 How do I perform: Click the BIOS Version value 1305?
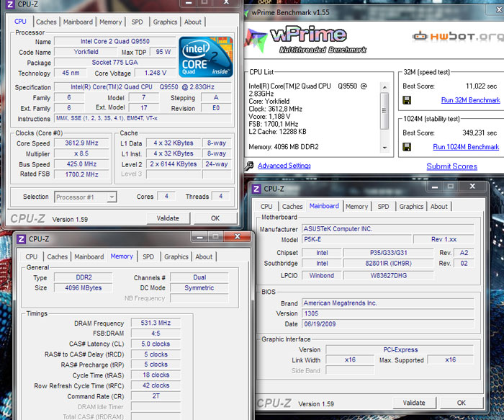tap(388, 313)
